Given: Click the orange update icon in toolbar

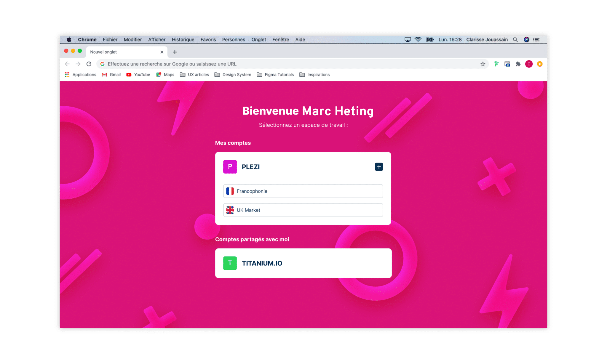Looking at the screenshot, I should 540,64.
